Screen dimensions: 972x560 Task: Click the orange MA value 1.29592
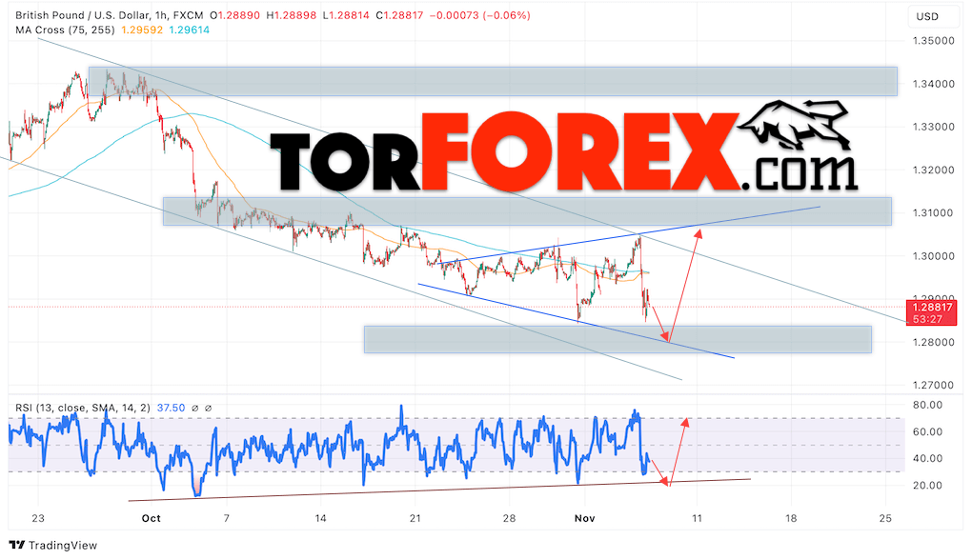tap(142, 30)
